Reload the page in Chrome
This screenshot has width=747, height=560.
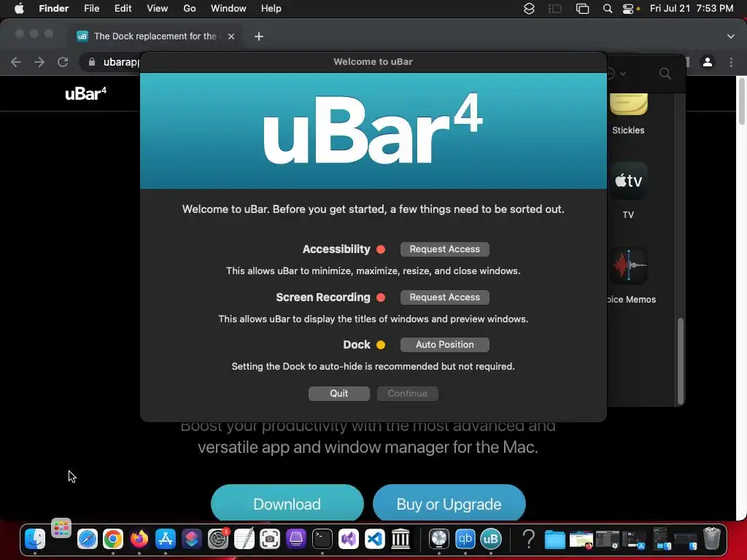pyautogui.click(x=63, y=62)
